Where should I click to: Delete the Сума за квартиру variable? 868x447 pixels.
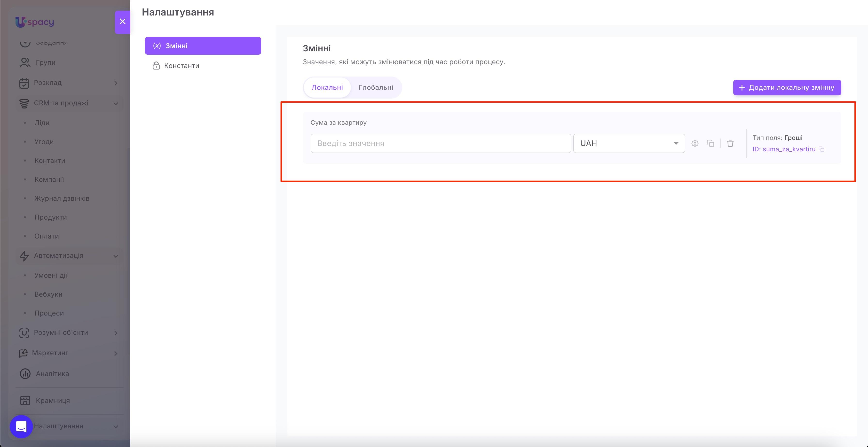coord(730,143)
